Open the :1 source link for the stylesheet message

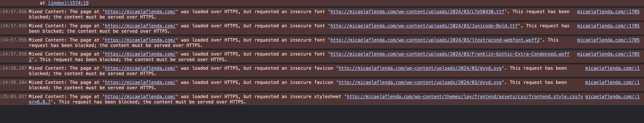click(x=612, y=97)
